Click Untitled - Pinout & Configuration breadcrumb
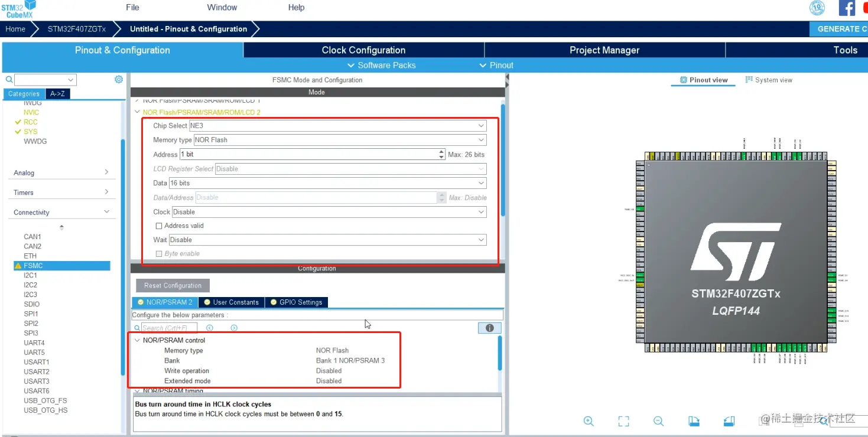Image resolution: width=868 pixels, height=437 pixels. (x=188, y=29)
